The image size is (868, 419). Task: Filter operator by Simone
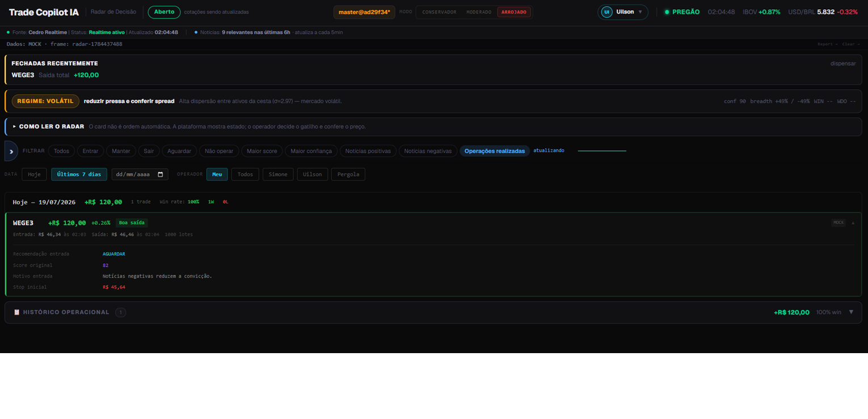tap(278, 174)
